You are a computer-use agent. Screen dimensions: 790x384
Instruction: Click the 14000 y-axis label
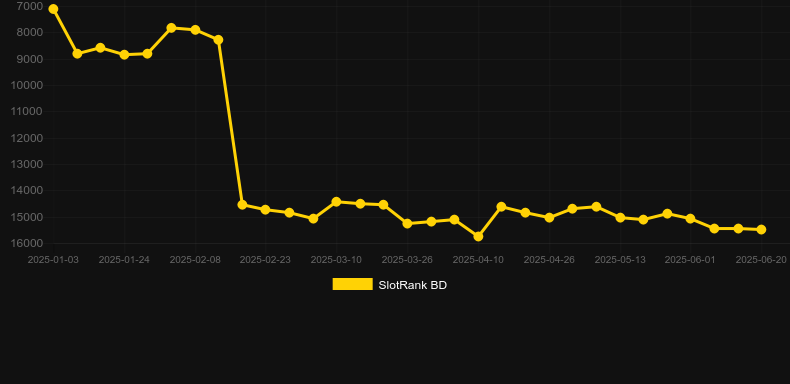point(27,190)
